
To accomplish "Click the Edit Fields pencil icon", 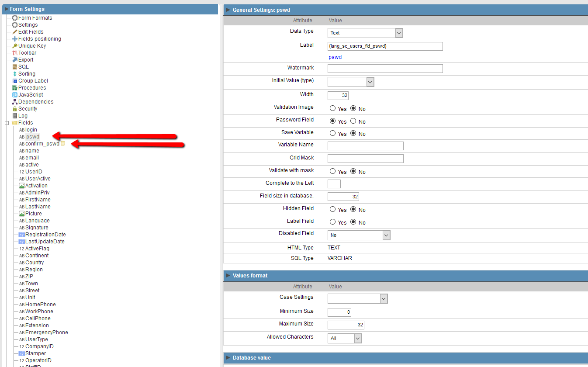I will 15,32.
